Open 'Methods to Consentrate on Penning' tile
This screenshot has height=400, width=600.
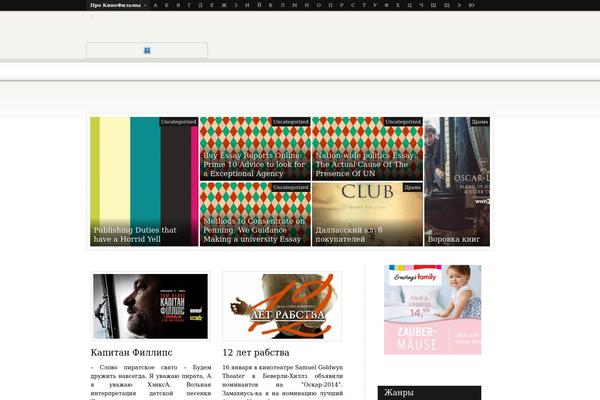(x=255, y=214)
